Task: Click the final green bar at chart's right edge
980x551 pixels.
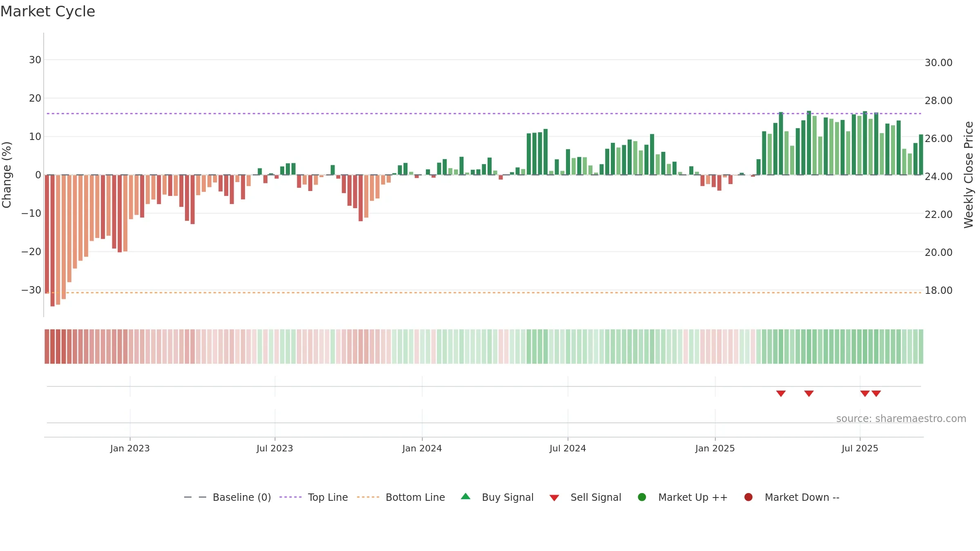Action: coord(921,155)
